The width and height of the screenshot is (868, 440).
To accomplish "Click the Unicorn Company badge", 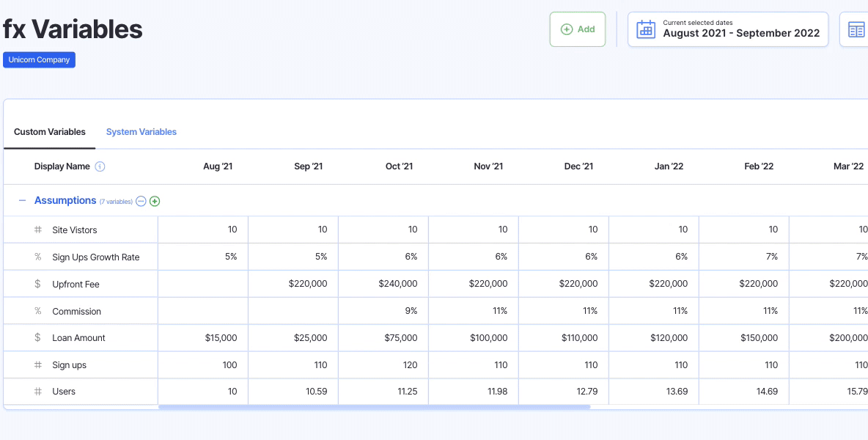I will (39, 60).
